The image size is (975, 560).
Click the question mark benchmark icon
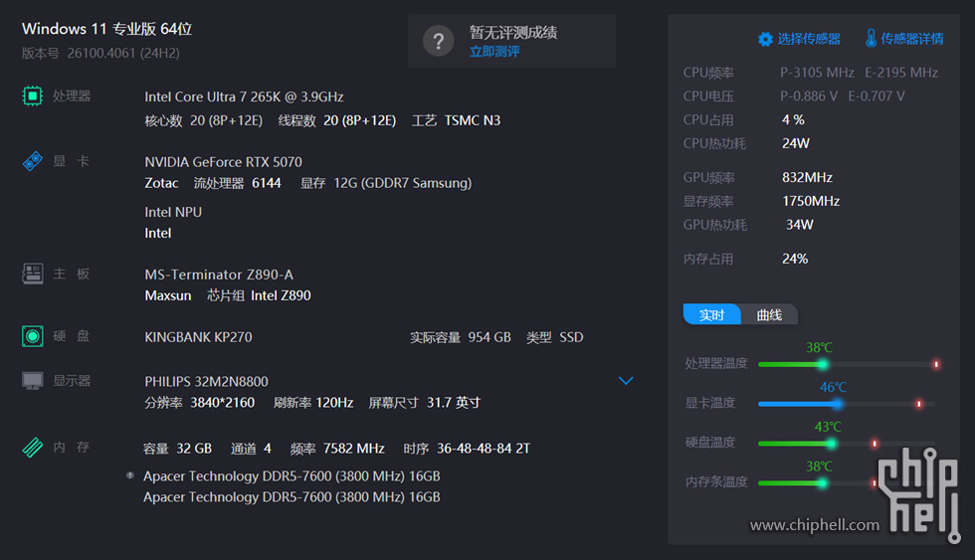point(439,41)
